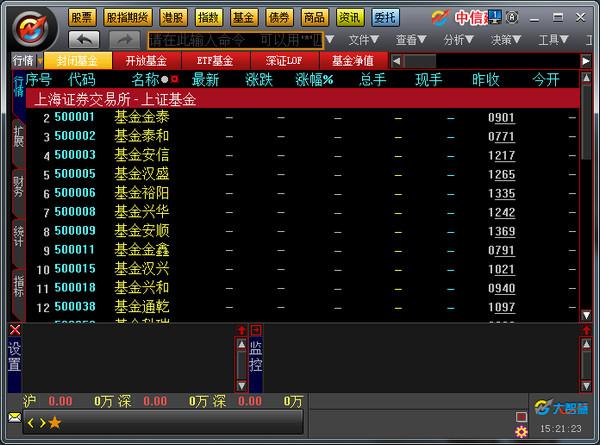Select fund row 500006 基金裕阳
This screenshot has height=445, width=600.
click(x=302, y=193)
